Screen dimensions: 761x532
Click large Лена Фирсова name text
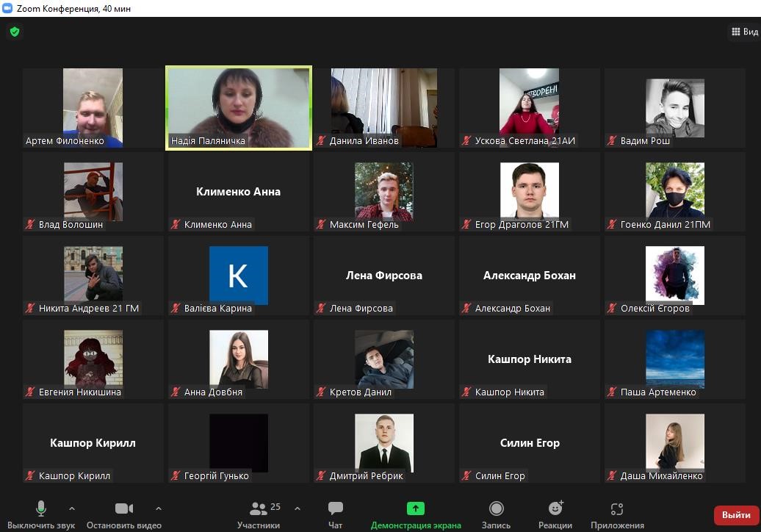384,276
